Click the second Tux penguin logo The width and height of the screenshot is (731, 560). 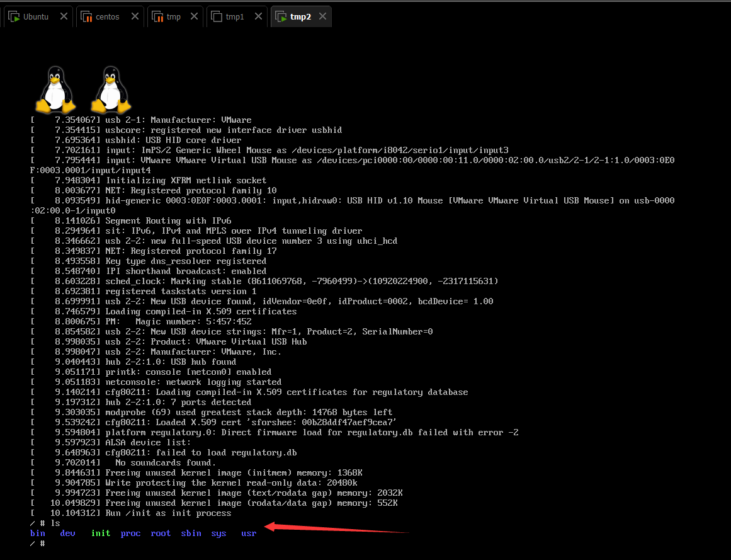(111, 90)
